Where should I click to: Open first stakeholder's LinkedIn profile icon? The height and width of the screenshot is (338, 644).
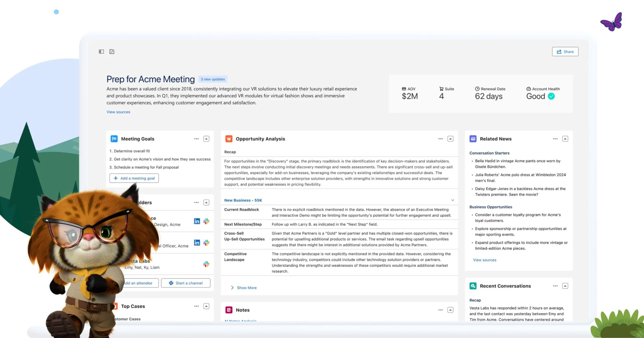197,221
